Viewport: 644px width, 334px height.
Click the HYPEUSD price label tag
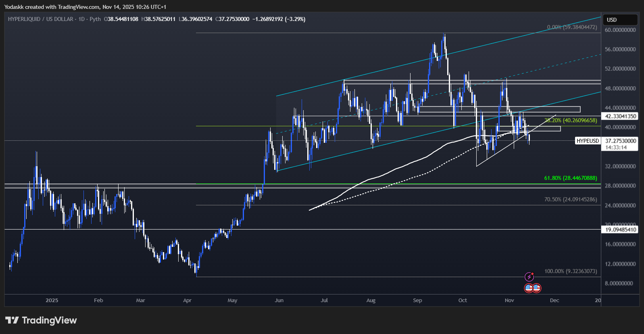(x=588, y=141)
